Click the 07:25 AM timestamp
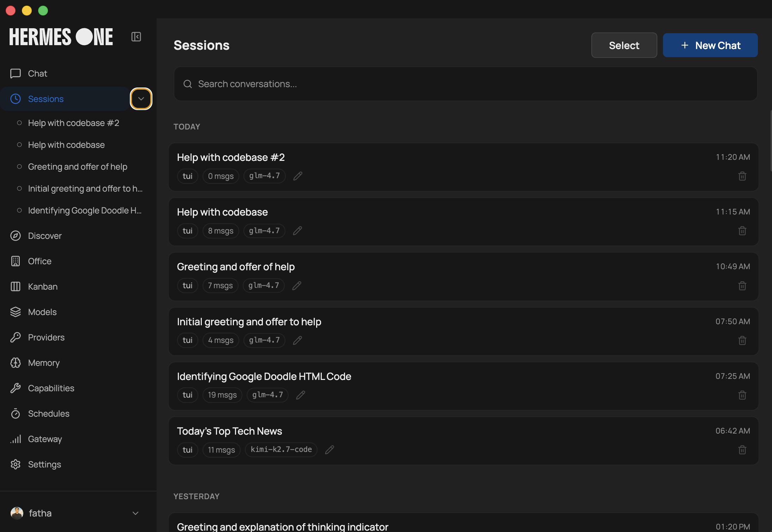 [x=733, y=376]
